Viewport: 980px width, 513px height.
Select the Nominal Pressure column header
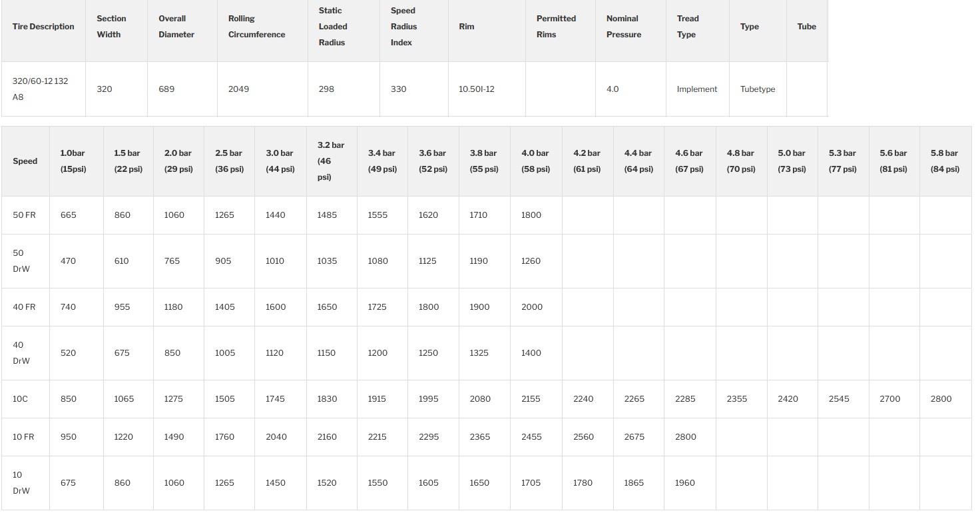622,27
